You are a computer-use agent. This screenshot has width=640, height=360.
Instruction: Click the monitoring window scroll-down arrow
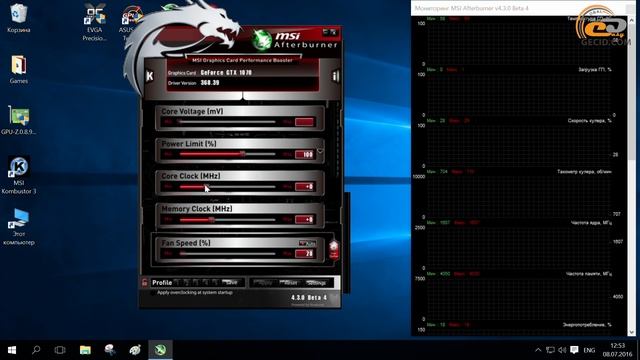point(632,332)
